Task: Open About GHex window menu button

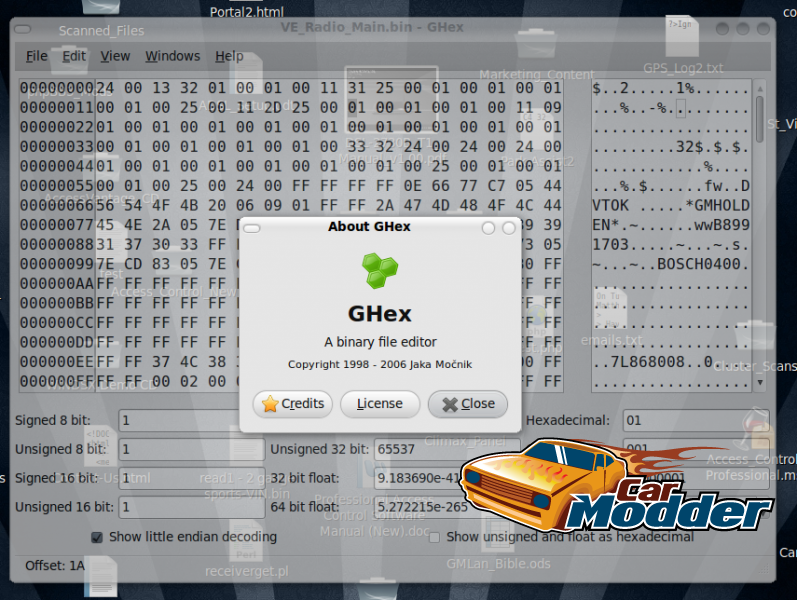Action: pos(252,228)
